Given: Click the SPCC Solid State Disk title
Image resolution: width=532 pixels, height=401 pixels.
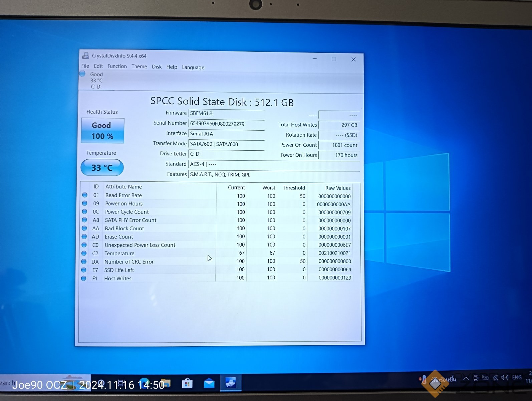Looking at the screenshot, I should 222,102.
